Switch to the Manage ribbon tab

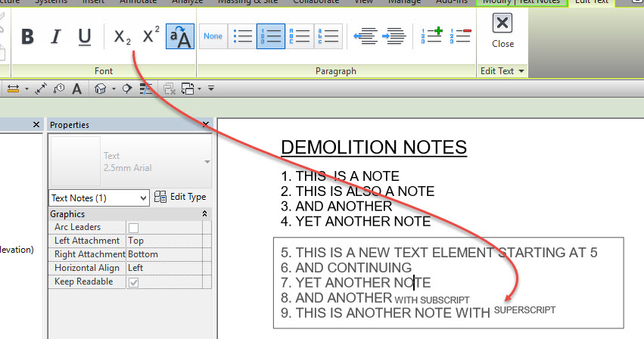(x=405, y=2)
